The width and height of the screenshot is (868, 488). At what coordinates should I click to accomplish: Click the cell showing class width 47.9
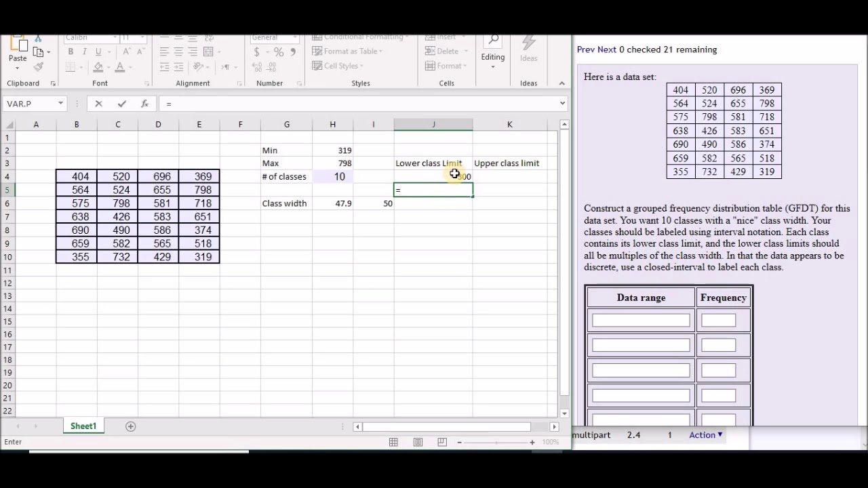[333, 203]
